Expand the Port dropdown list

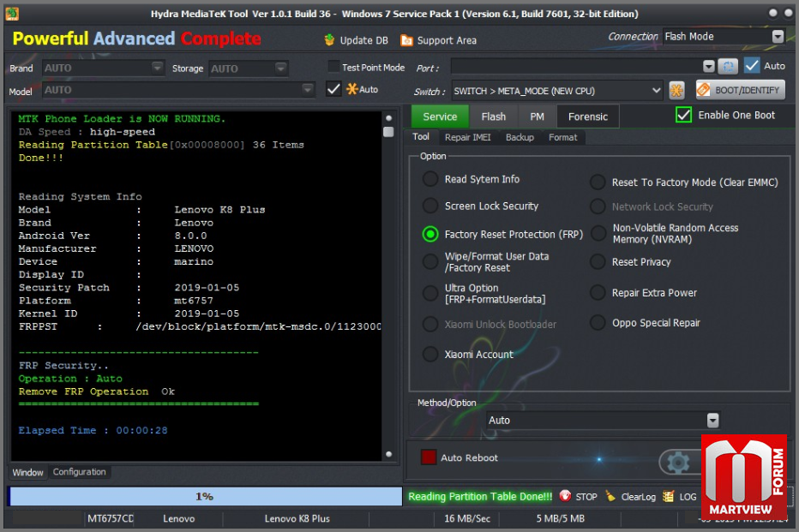708,67
